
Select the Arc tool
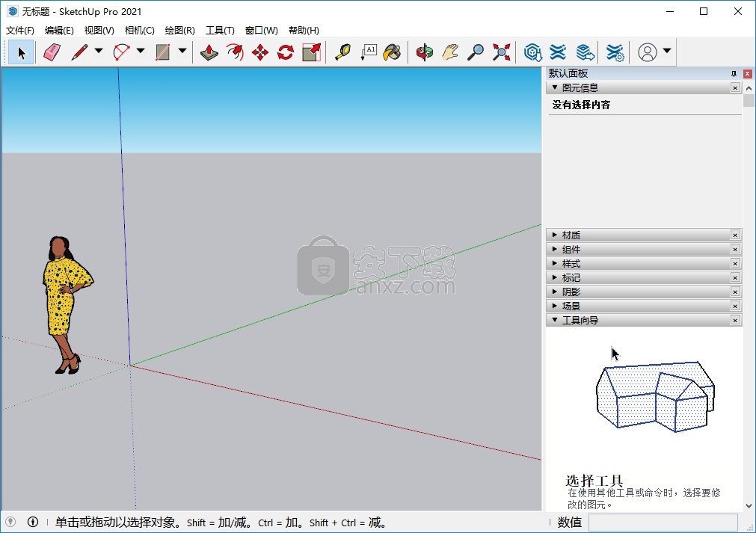(121, 52)
